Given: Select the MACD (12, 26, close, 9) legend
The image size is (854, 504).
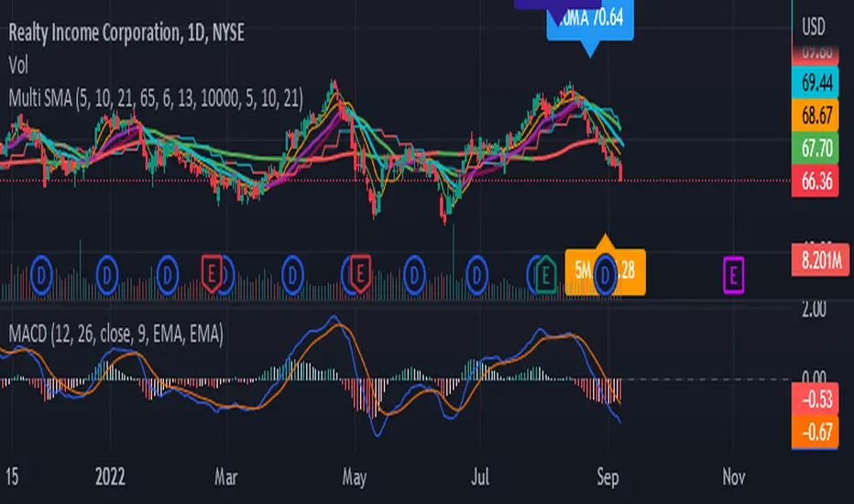Looking at the screenshot, I should click(115, 334).
